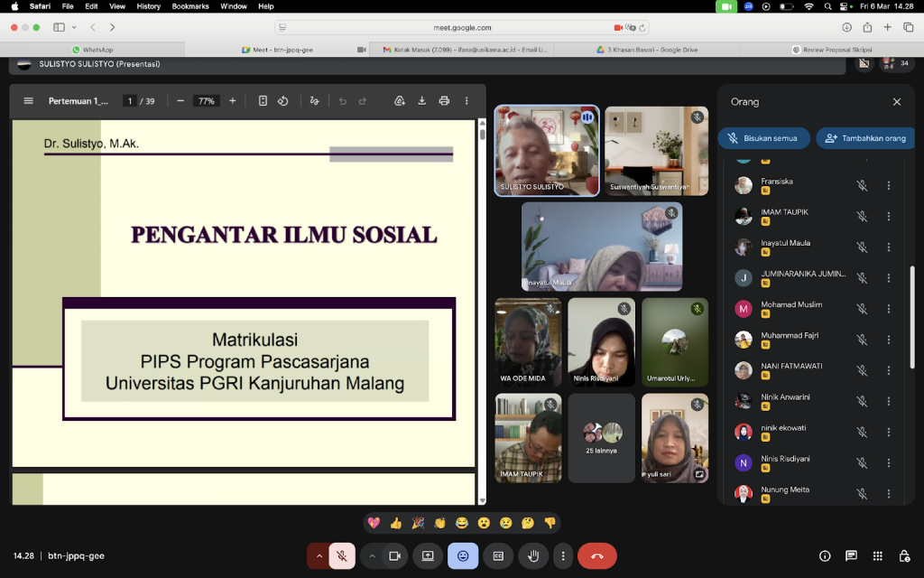Expand the camera video settings arrow
924x578 pixels.
[x=371, y=555]
